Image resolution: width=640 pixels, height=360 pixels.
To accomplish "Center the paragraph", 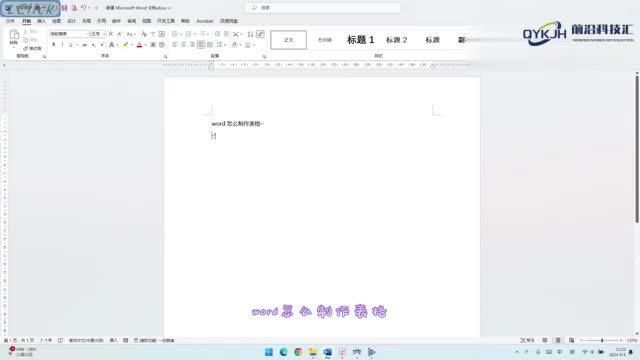I will click(x=184, y=44).
